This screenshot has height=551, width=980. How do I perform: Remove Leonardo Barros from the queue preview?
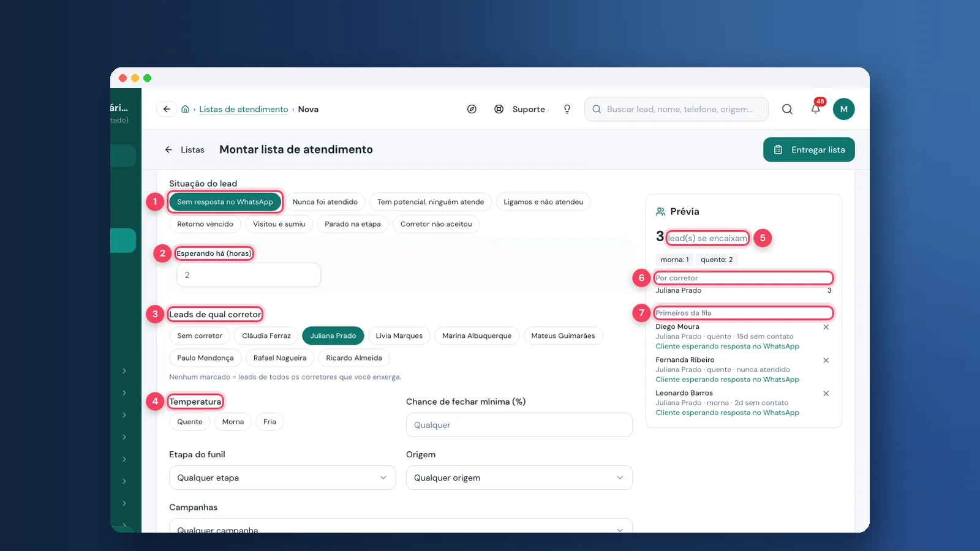[x=826, y=393]
